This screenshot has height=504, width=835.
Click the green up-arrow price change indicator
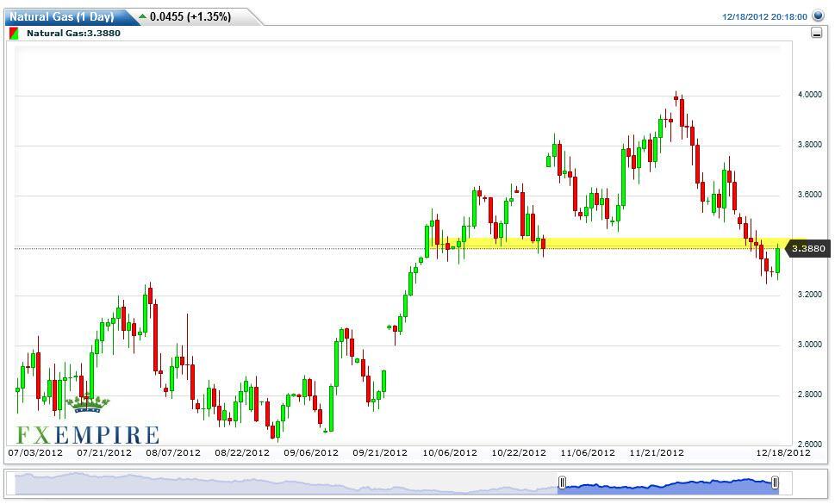pyautogui.click(x=142, y=16)
